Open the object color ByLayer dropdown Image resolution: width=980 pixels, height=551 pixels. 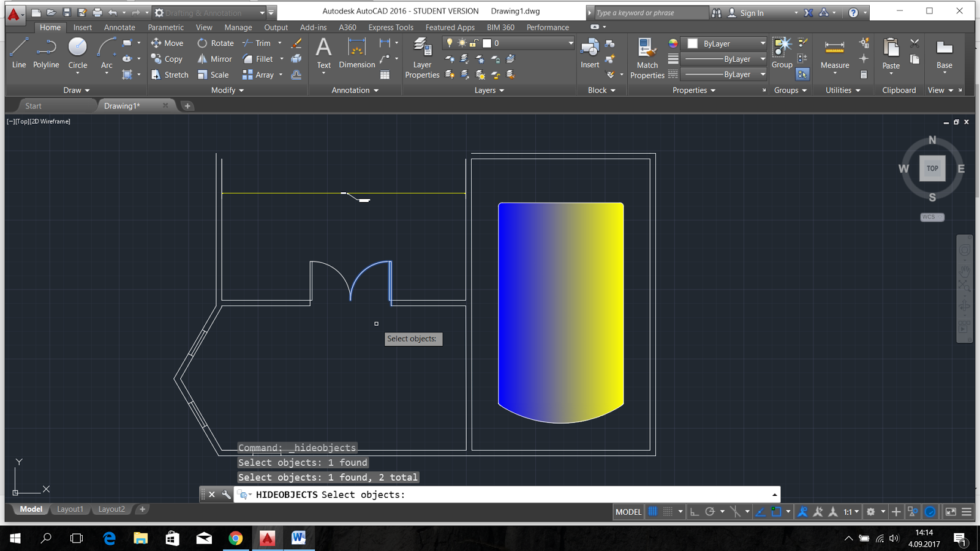[763, 43]
